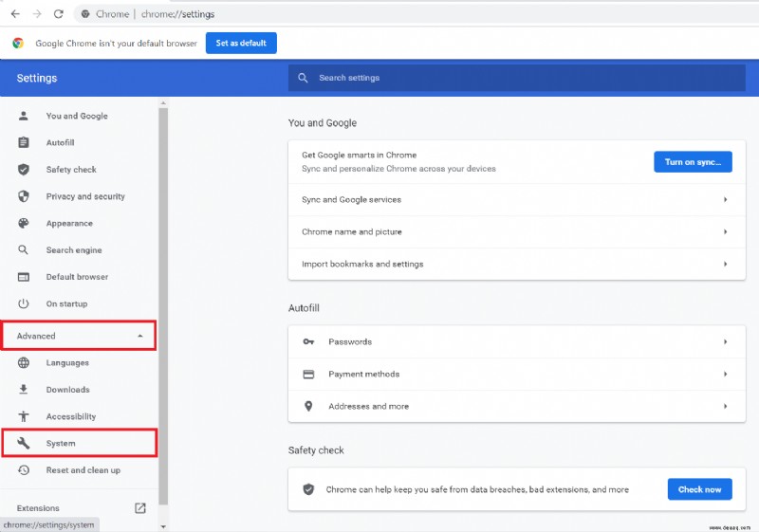Click the address bar showing chrome://settings
Screen dimensions: 759x532
(417, 14)
